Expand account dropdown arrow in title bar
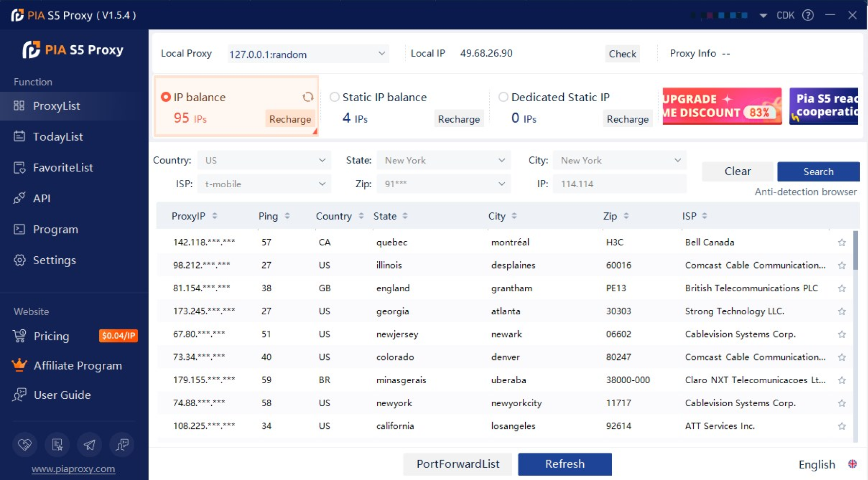868x480 pixels. click(x=763, y=16)
